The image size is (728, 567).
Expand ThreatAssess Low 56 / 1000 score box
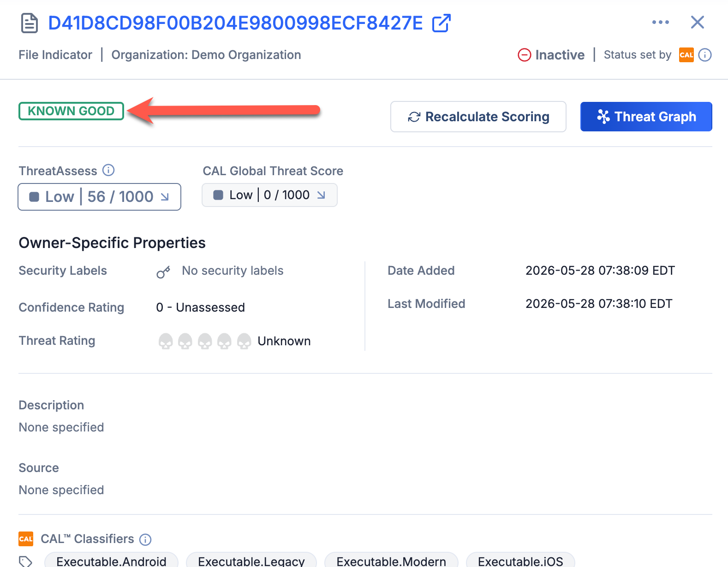click(x=99, y=197)
